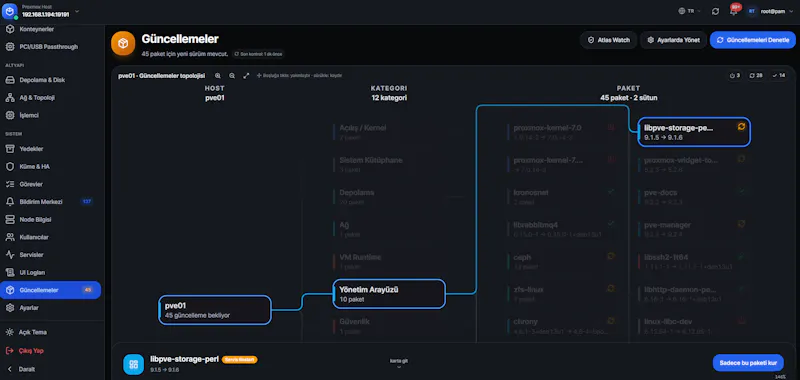Select the Ağ category node
This screenshot has width=800, height=380.
(389, 229)
